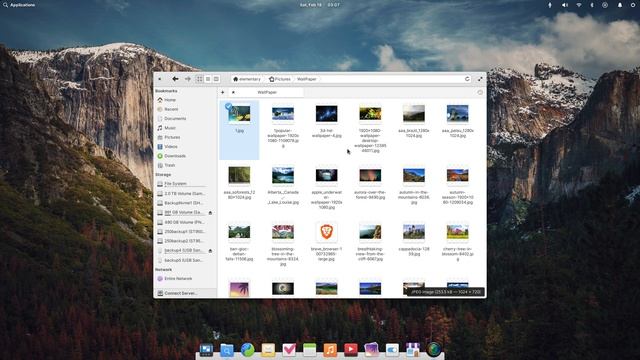Select the 3d-hd-wallpaper thumbnail
This screenshot has height=360, width=640.
(x=327, y=114)
